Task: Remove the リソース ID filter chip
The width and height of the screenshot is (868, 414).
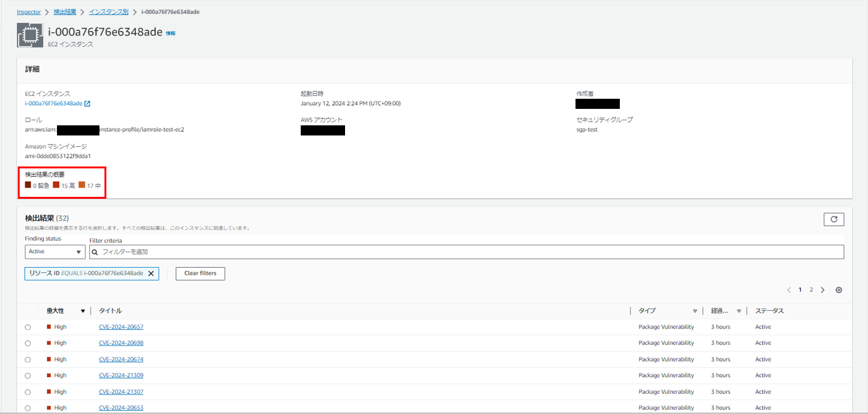Action: point(151,273)
